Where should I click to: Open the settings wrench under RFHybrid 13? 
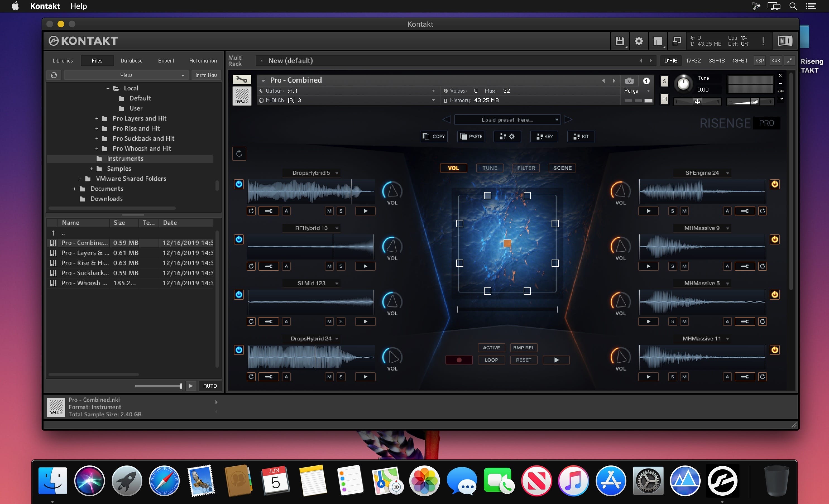click(269, 266)
